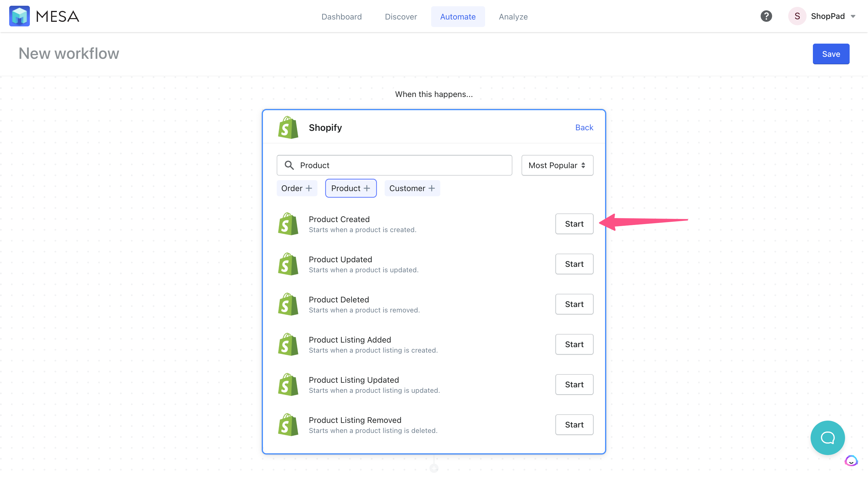
Task: Click the Product Updated title text
Action: pyautogui.click(x=340, y=259)
